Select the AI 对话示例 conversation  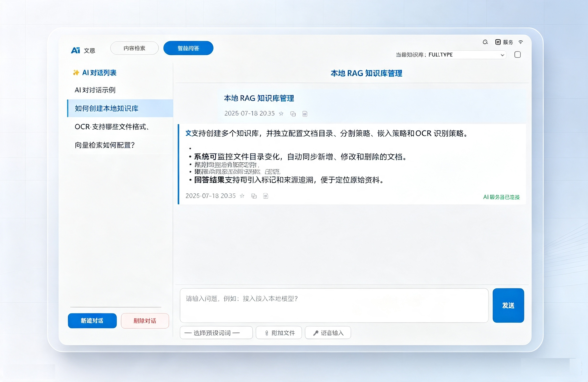click(x=120, y=90)
